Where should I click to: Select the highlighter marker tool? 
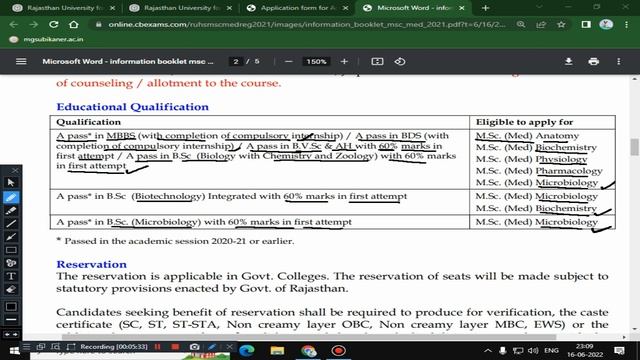11,211
